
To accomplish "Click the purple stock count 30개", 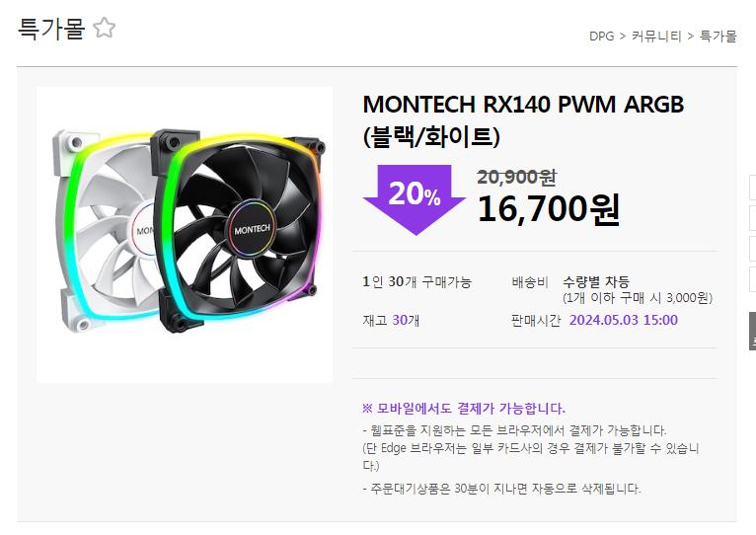I will point(406,320).
